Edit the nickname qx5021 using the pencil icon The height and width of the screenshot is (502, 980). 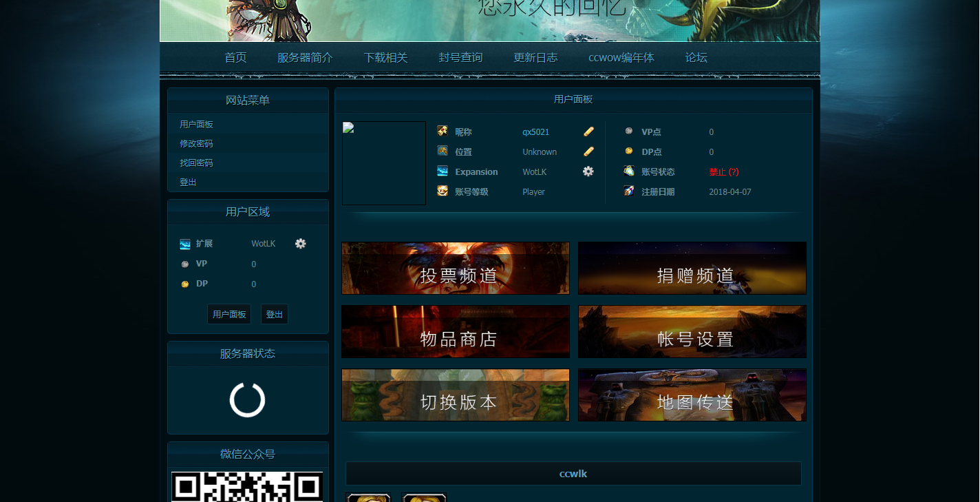click(x=588, y=131)
